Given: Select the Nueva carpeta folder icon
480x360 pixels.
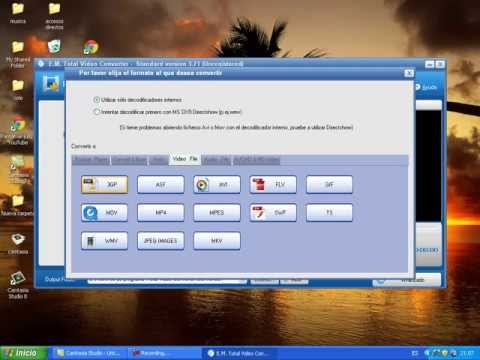Looking at the screenshot, I should click(17, 205).
